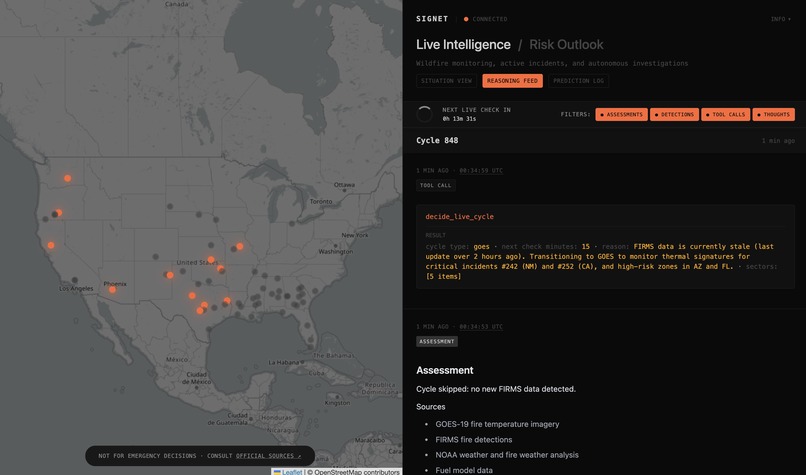Click 'NOAA weather and fire weather analysis'
Screen dimensions: 806x475
pos(507,455)
